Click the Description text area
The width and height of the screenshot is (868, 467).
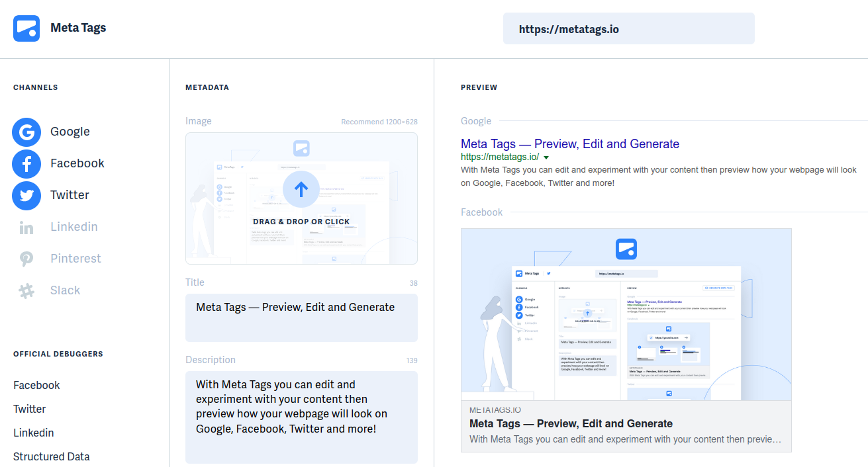click(x=301, y=417)
